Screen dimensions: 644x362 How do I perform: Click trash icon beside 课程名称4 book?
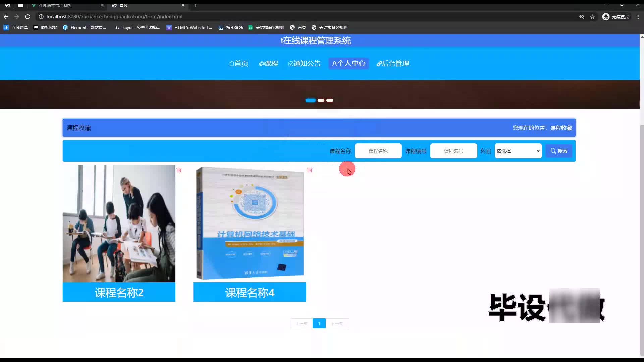click(310, 170)
